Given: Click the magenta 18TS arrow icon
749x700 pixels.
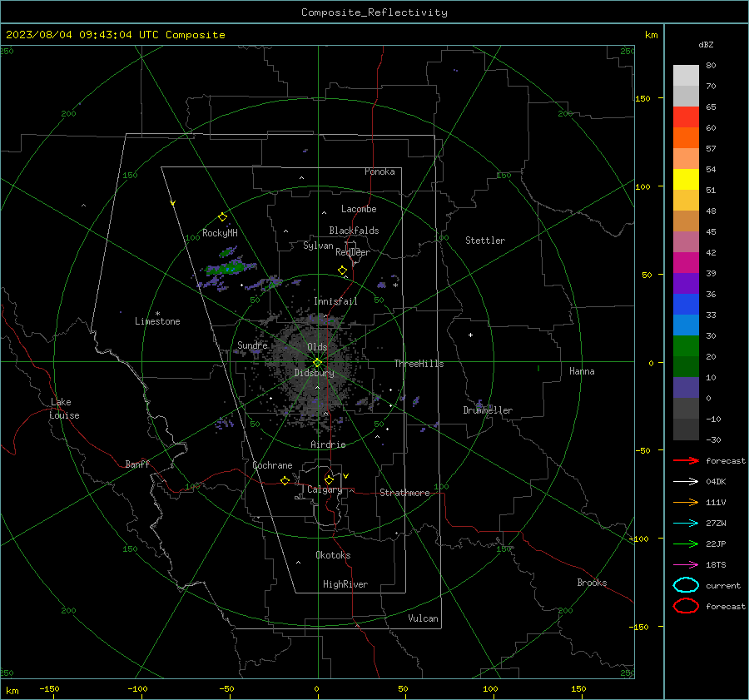Looking at the screenshot, I should click(x=686, y=565).
